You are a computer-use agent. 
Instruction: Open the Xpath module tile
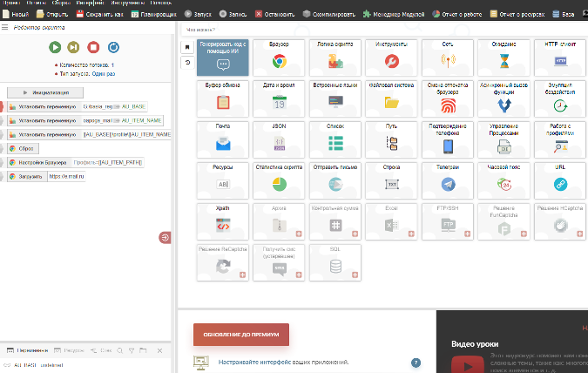click(223, 220)
